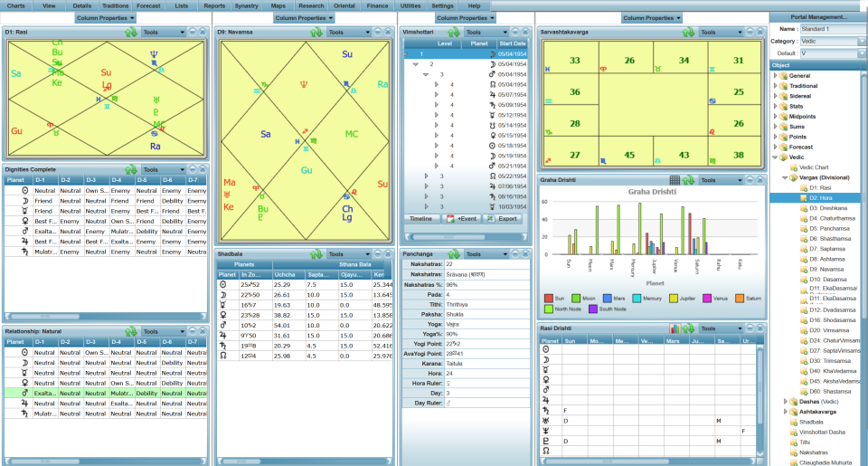Image resolution: width=868 pixels, height=466 pixels.
Task: Open the Default combo box arrow
Action: pyautogui.click(x=862, y=53)
